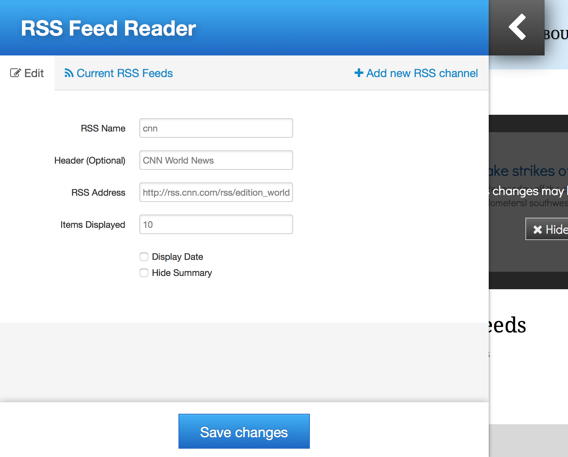Viewport: 568px width, 457px height.
Task: Click the Header (Optional) text field
Action: point(216,160)
